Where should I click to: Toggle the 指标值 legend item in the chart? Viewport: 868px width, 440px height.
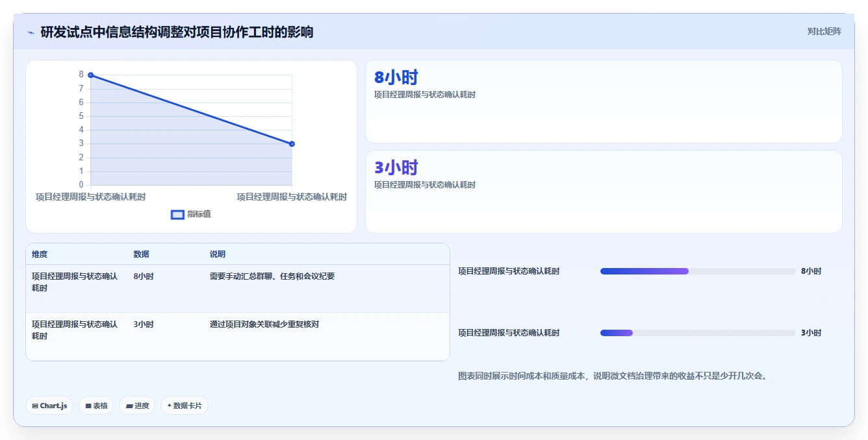[190, 214]
